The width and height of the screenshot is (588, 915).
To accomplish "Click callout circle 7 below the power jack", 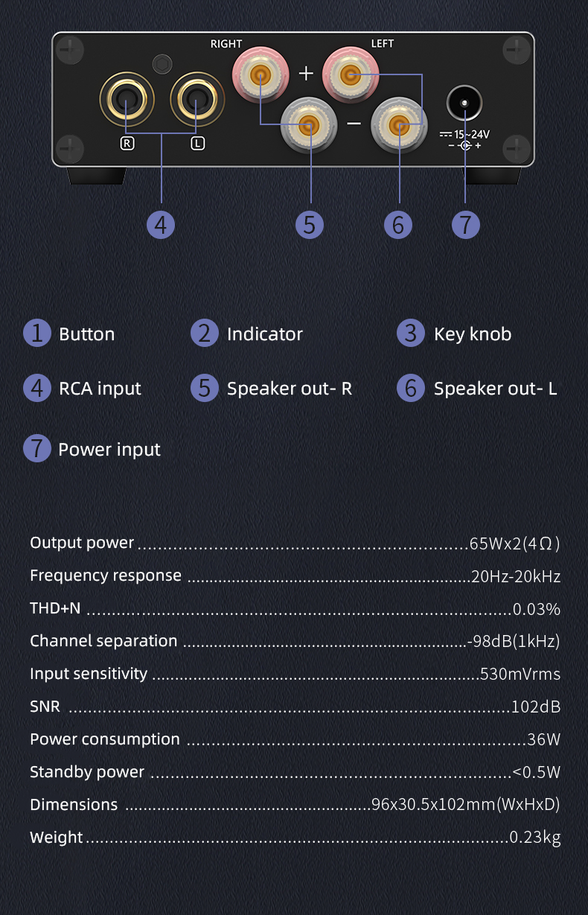I will click(466, 224).
